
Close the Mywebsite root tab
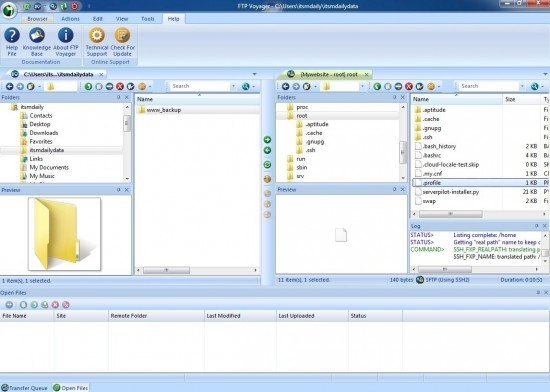coord(367,75)
